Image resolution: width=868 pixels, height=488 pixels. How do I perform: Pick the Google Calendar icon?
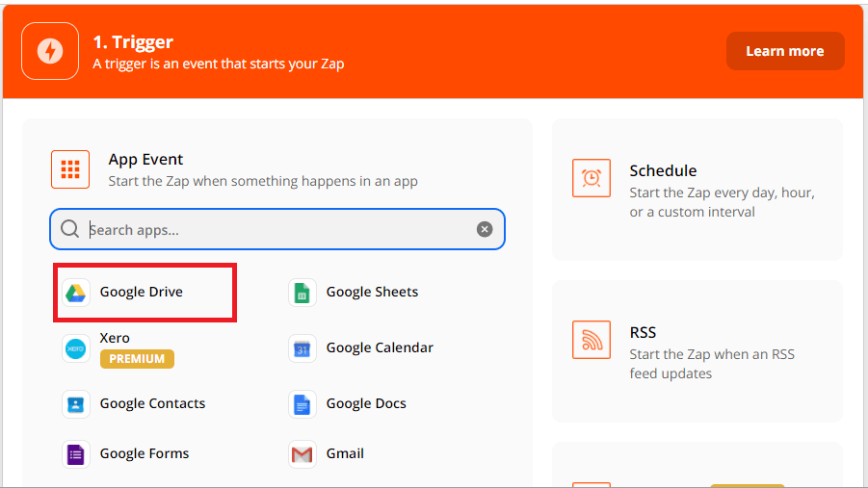(302, 348)
